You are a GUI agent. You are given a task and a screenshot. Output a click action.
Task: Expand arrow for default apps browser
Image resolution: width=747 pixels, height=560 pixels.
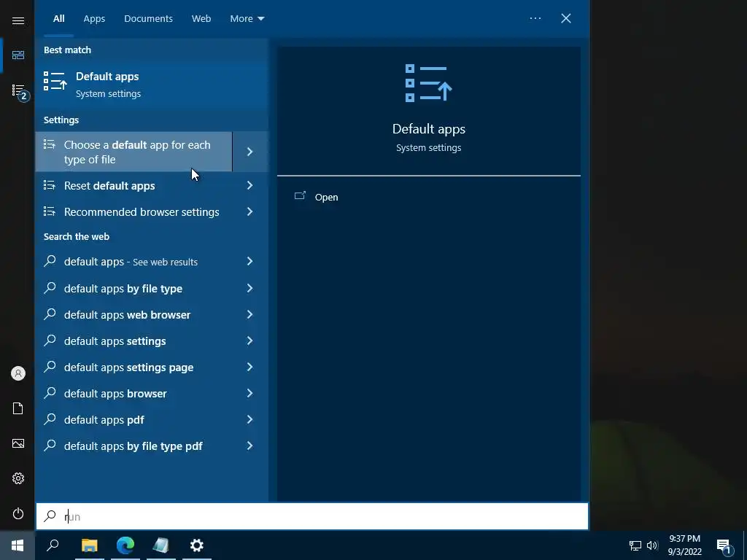pyautogui.click(x=250, y=393)
